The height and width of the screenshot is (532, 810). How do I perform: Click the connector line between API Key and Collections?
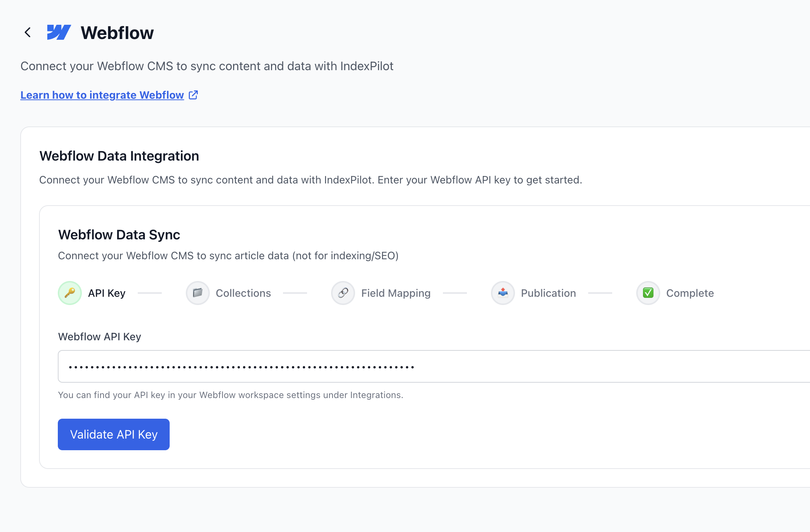pos(150,293)
